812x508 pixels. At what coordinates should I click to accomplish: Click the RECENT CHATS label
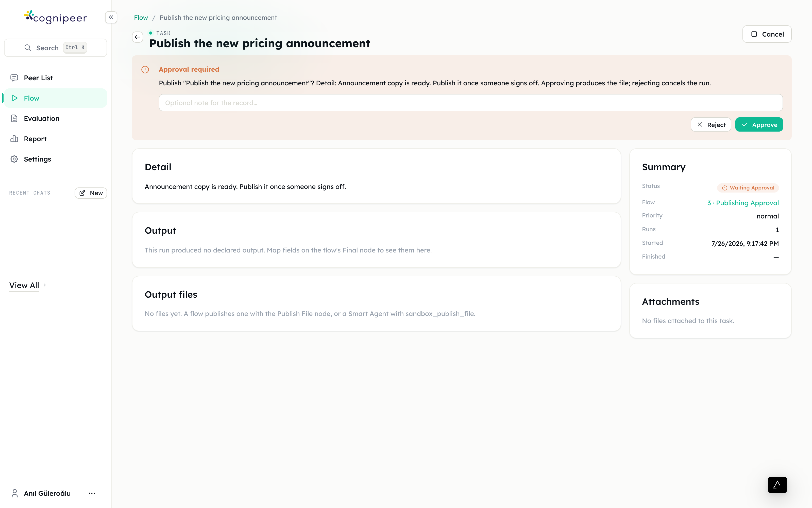(29, 193)
